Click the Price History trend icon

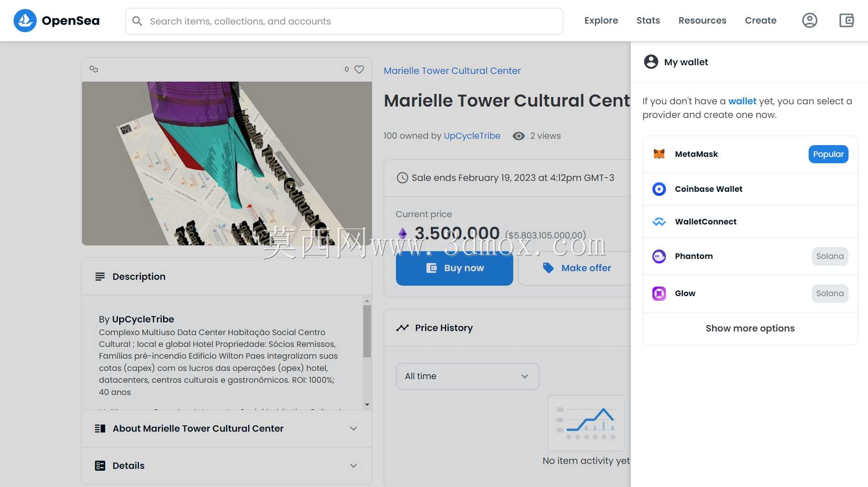coord(402,328)
